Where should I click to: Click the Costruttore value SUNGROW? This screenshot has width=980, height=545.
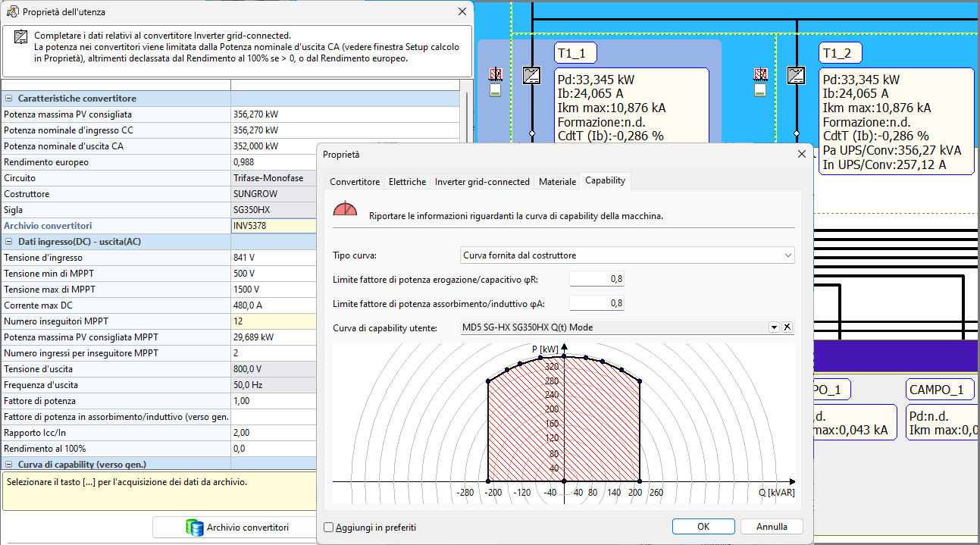pos(274,194)
